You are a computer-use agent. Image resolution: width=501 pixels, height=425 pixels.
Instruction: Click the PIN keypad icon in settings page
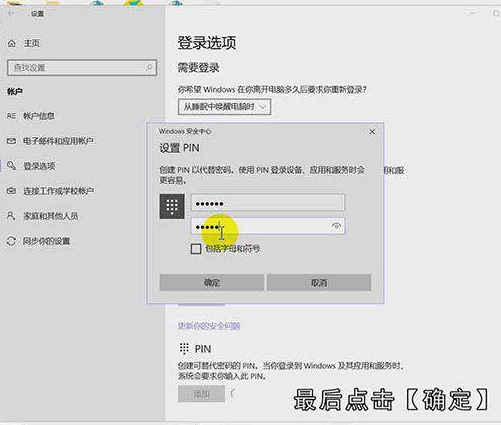tap(184, 348)
